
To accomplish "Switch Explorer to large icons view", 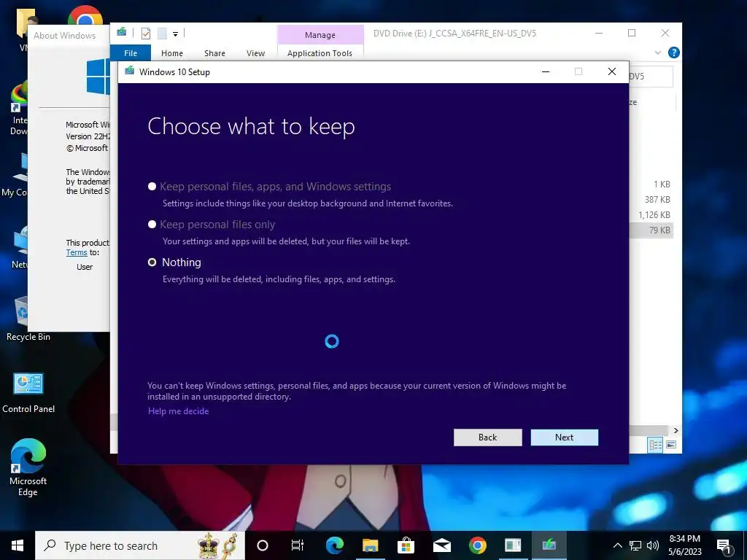I will click(x=671, y=445).
